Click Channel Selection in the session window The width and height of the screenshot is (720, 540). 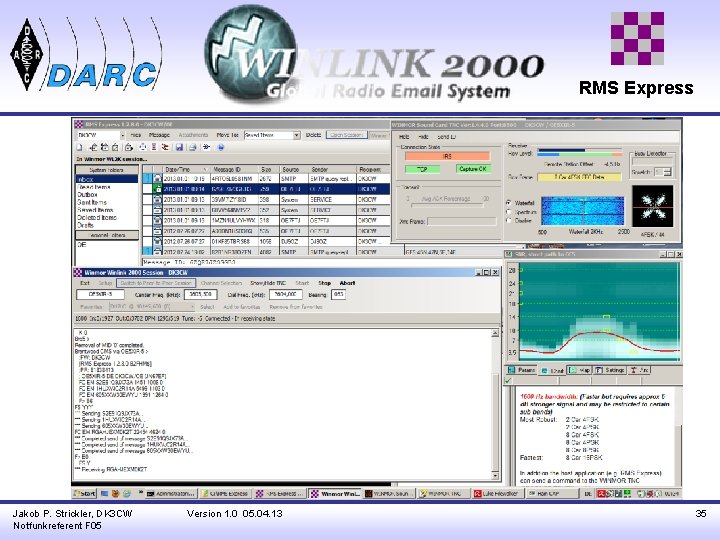[x=221, y=283]
